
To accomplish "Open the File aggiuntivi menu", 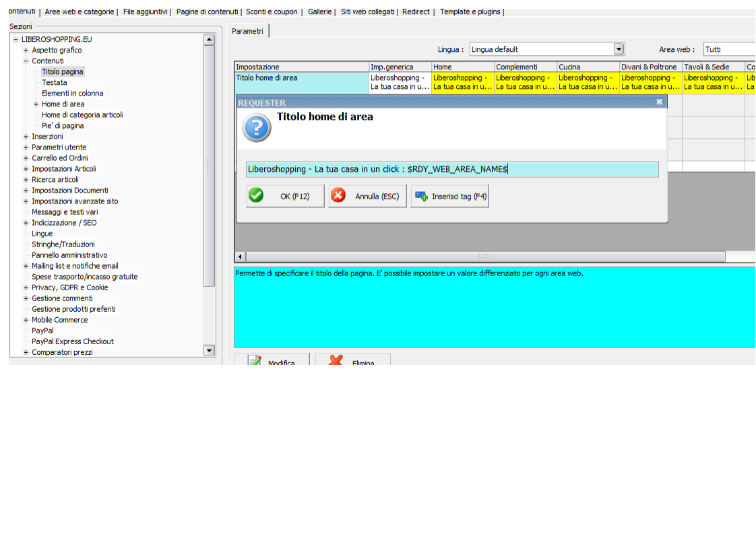I will pos(145,11).
